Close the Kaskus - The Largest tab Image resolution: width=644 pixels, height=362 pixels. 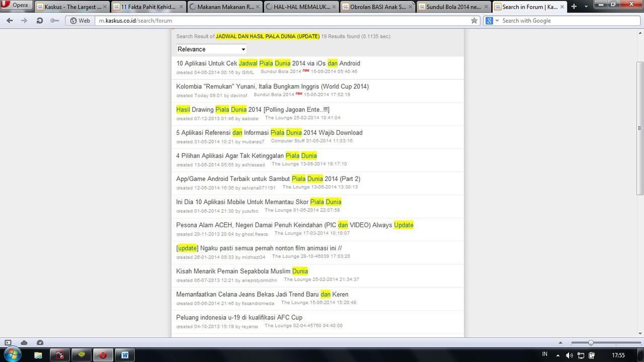point(105,7)
